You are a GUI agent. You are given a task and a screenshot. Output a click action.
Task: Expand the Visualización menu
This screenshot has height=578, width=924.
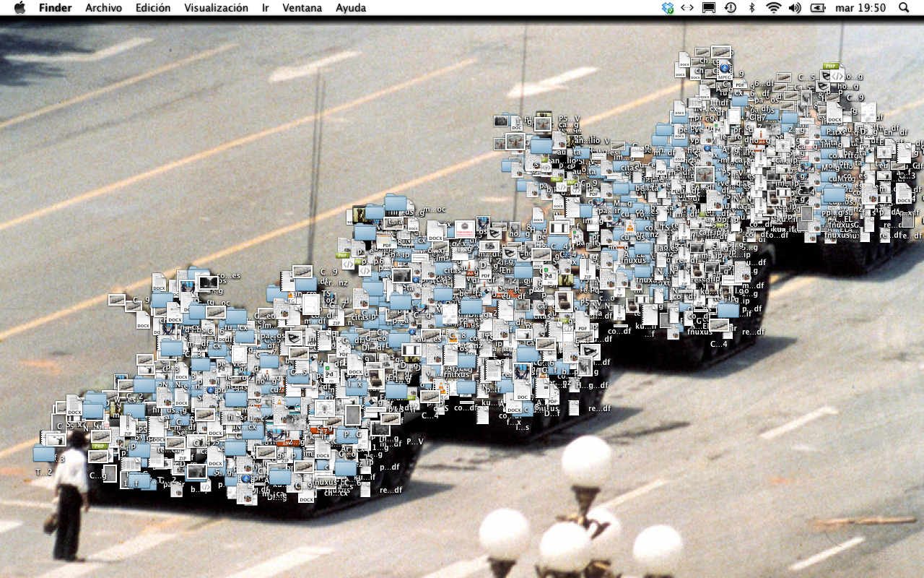216,8
